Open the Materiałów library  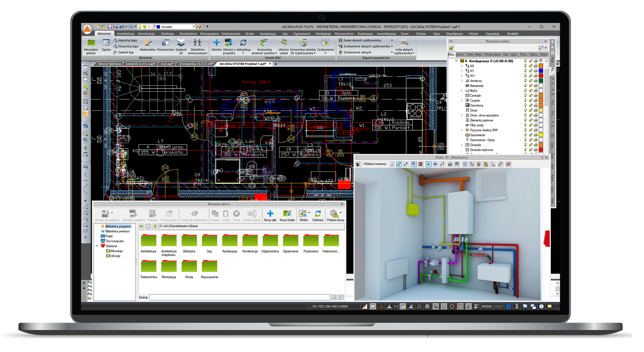click(x=148, y=45)
